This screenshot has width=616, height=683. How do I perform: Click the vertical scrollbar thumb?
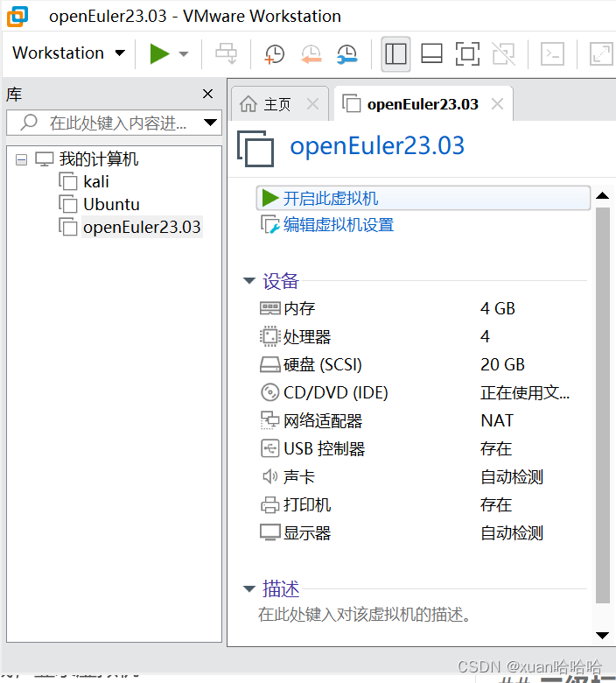point(603,405)
